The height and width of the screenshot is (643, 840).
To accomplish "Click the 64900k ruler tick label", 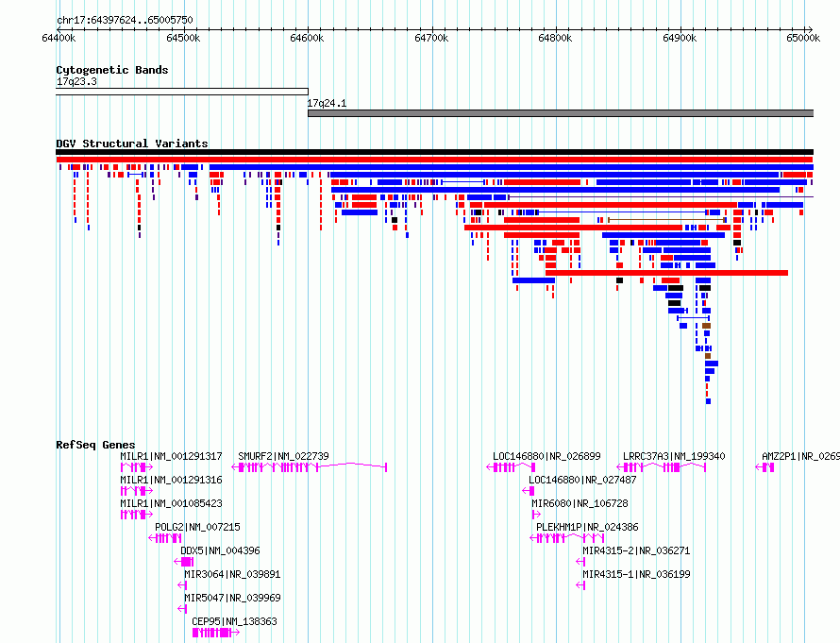I will tap(680, 38).
